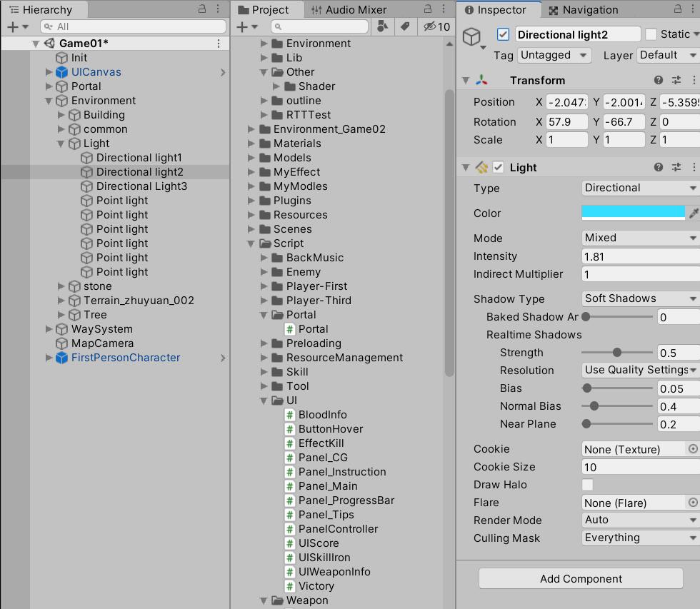The height and width of the screenshot is (609, 700).
Task: Open the light Type dropdown
Action: tap(641, 188)
